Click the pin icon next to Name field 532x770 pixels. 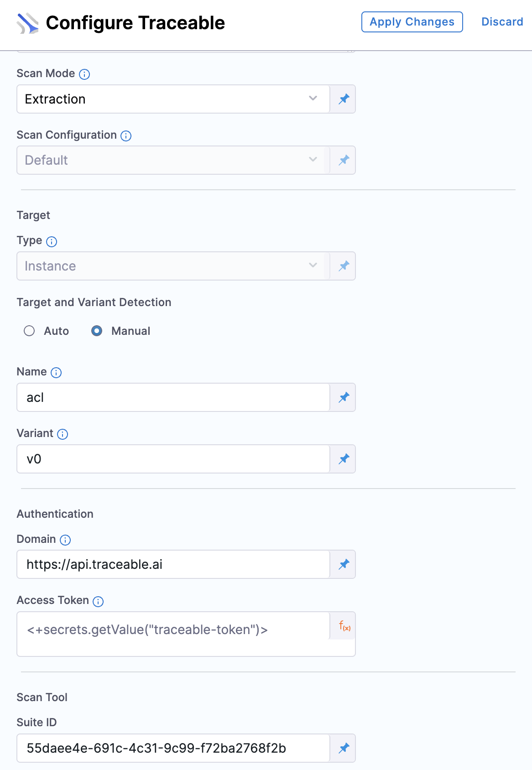(x=344, y=397)
